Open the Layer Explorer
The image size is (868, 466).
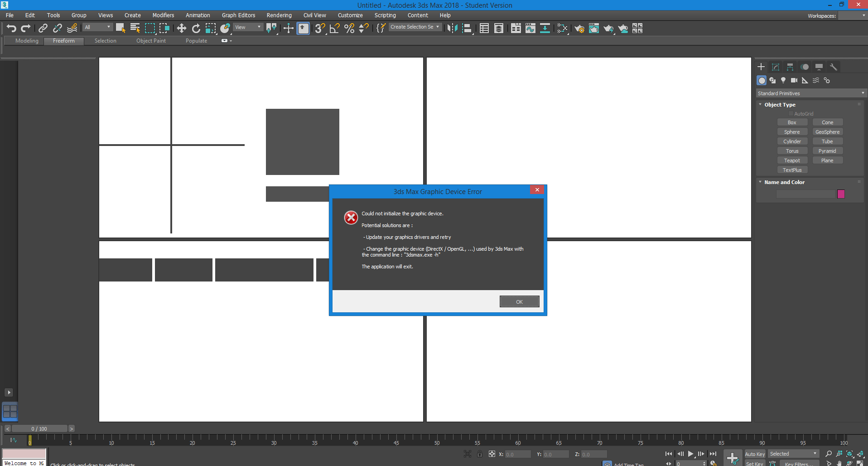pyautogui.click(x=499, y=28)
